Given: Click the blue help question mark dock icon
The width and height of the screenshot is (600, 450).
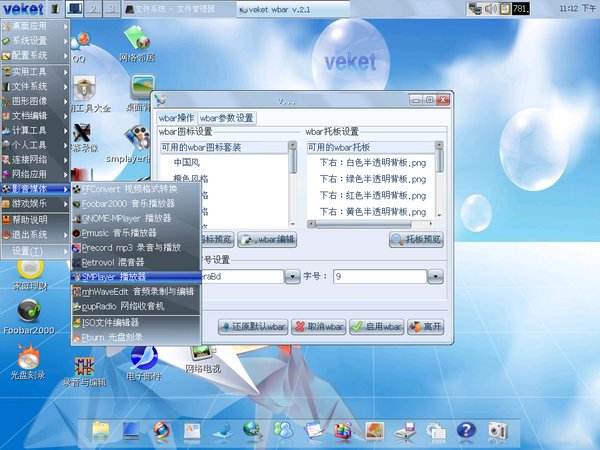Looking at the screenshot, I should [x=466, y=430].
